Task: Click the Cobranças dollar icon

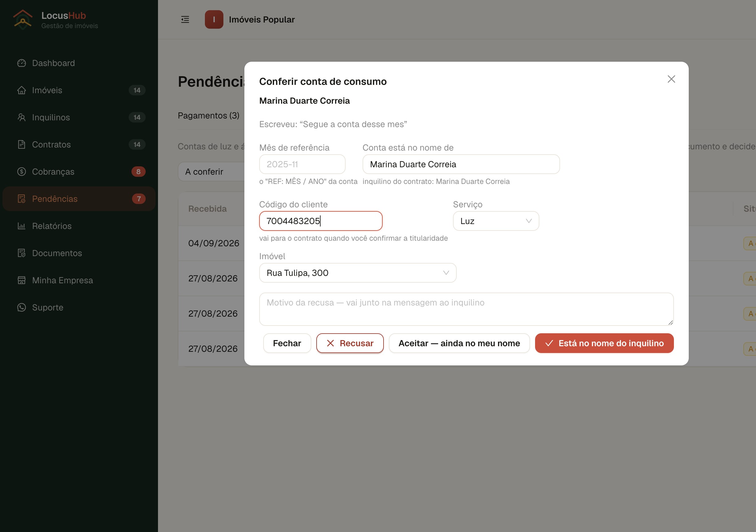Action: tap(21, 172)
